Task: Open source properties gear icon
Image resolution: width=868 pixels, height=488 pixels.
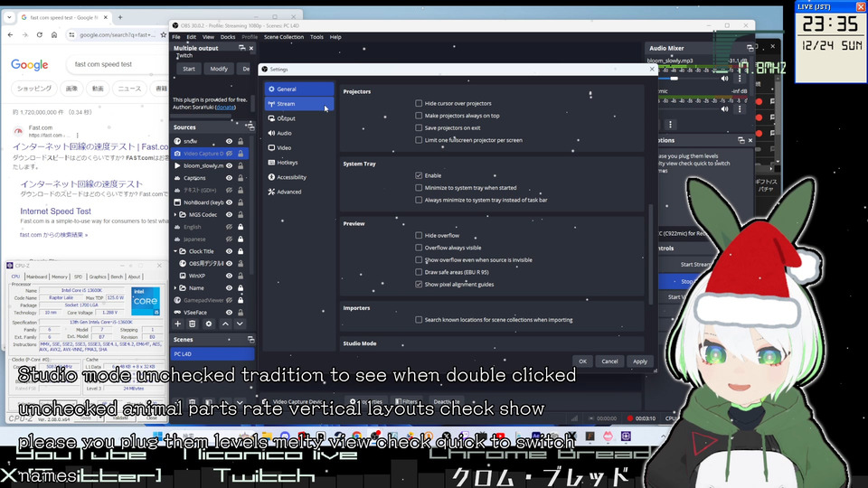Action: click(209, 324)
